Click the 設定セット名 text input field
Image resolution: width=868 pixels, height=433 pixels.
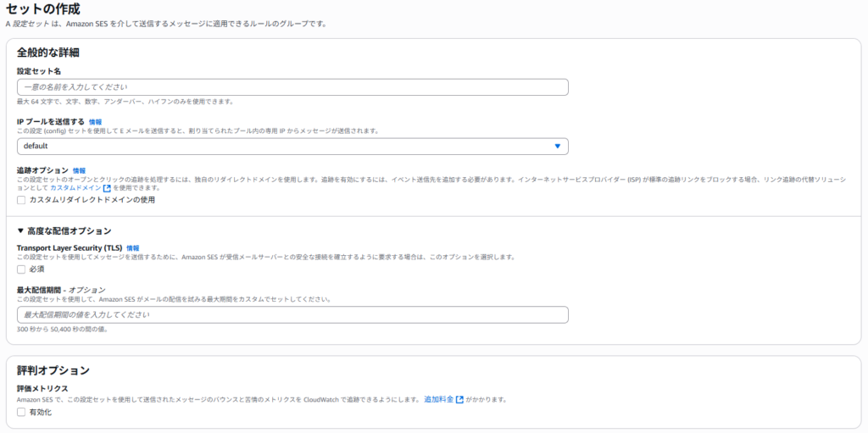(x=292, y=87)
